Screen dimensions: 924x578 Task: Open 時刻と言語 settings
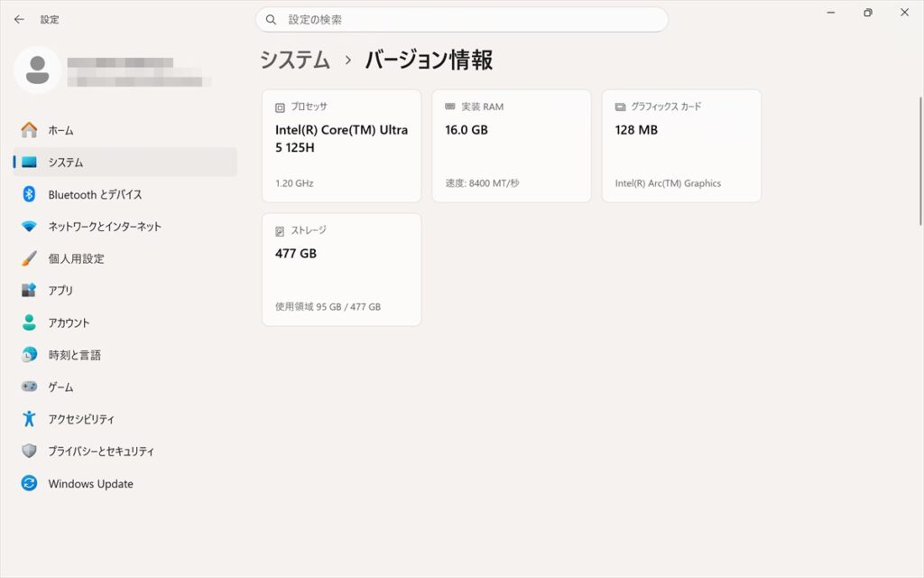125,354
